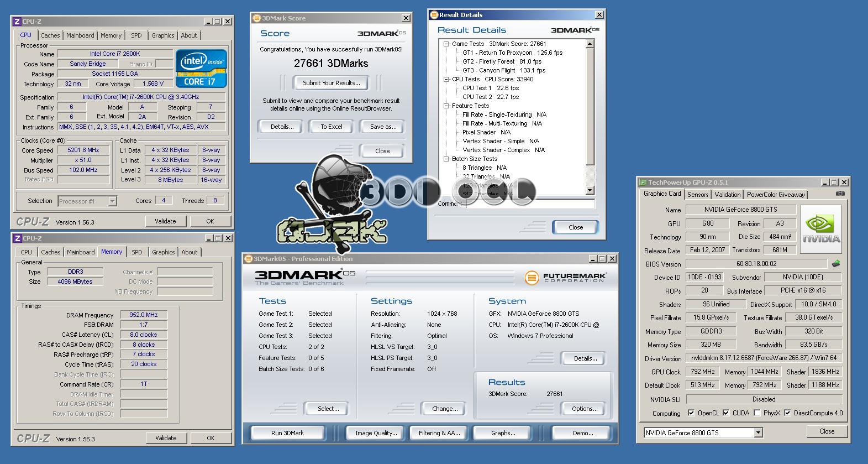Click Validate in top CPU-Z window
This screenshot has height=464, width=868.
point(165,221)
